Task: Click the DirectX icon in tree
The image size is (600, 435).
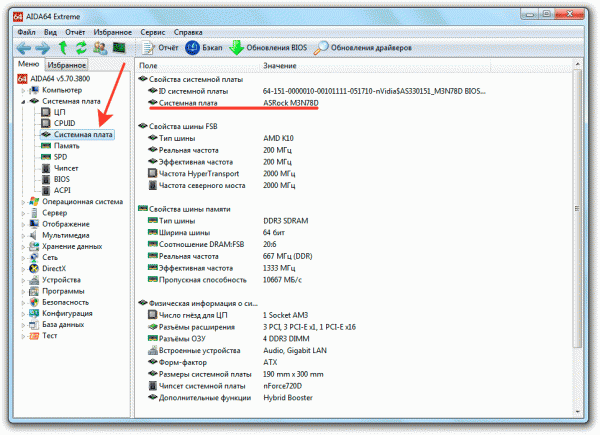Action: pos(34,269)
